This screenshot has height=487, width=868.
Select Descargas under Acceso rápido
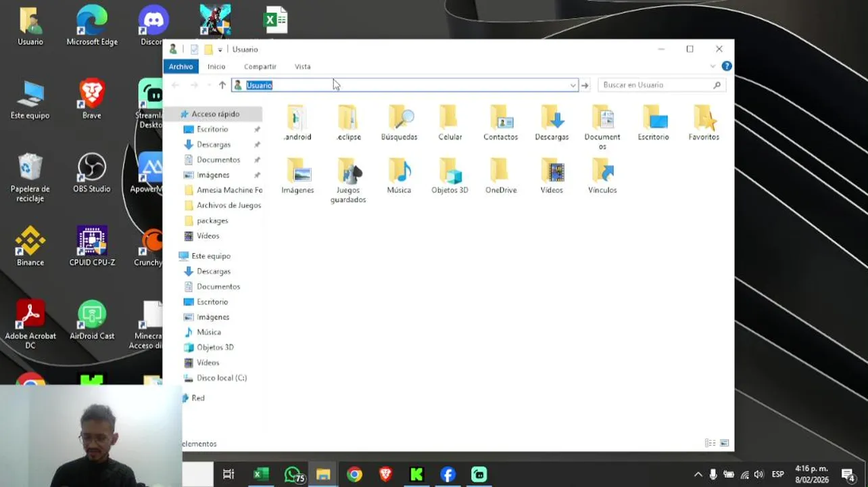click(x=214, y=145)
